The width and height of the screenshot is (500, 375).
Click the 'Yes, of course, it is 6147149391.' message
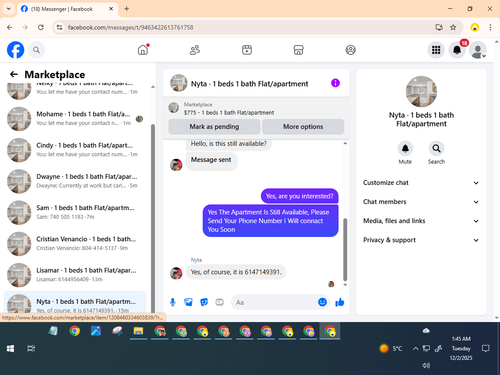tap(236, 272)
